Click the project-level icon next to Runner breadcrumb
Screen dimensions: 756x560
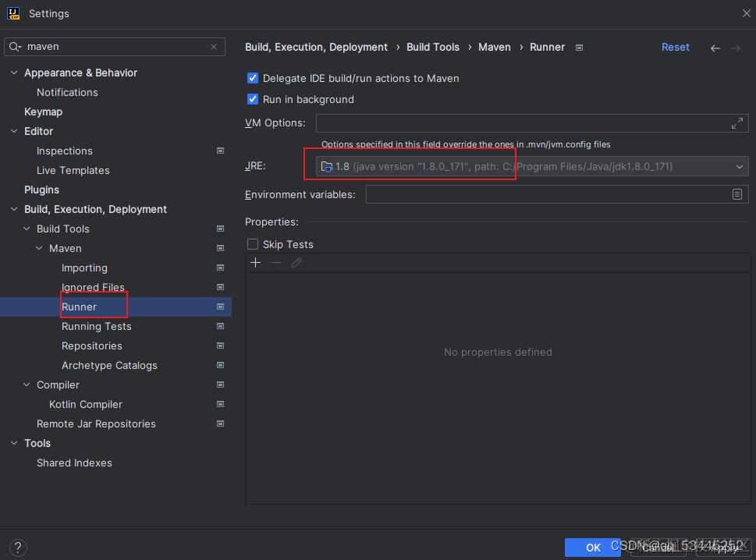pyautogui.click(x=580, y=48)
